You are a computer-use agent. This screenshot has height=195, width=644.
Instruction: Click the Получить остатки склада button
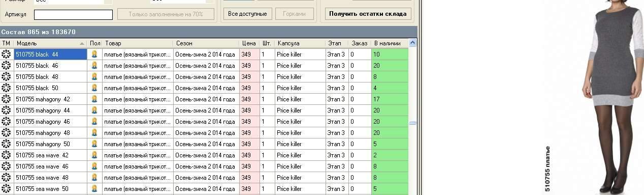368,14
